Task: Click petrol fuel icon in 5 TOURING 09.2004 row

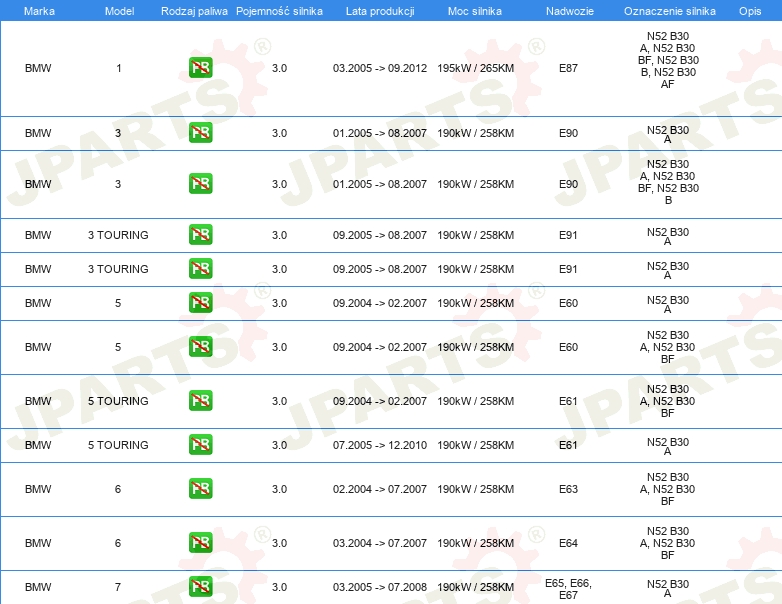Action: pyautogui.click(x=200, y=401)
